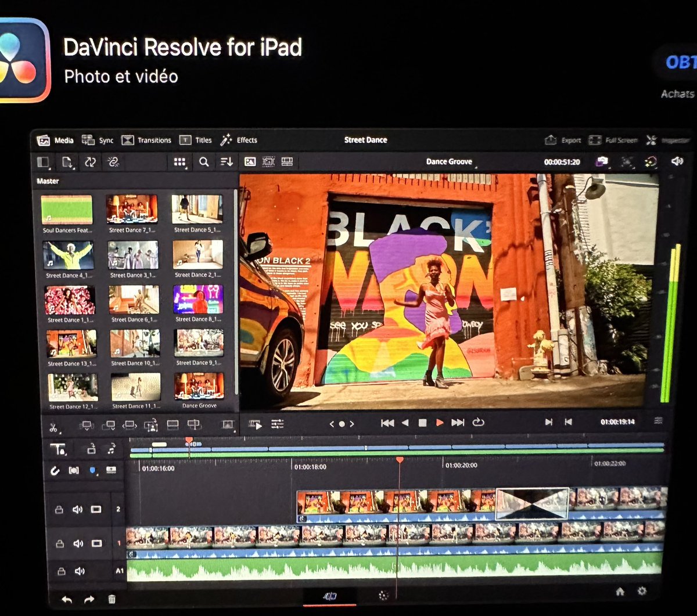The image size is (697, 616).
Task: Select the cross dissolve transition on track 2
Action: 532,503
